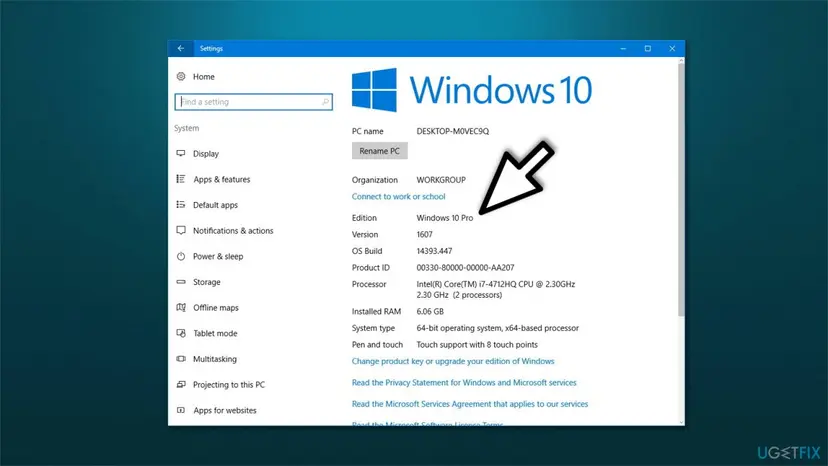Screen dimensions: 828x466
Task: Open Connect to work or school link
Action: 398,197
